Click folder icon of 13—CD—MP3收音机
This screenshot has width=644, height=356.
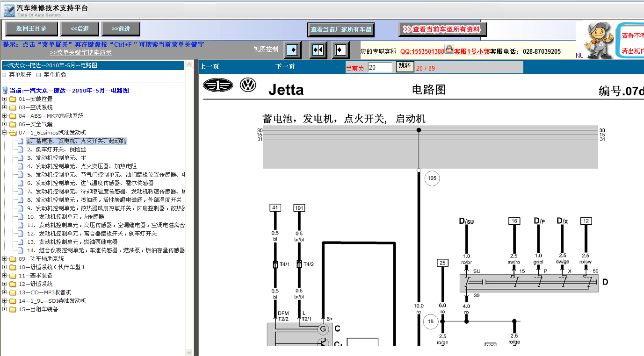tap(13, 292)
